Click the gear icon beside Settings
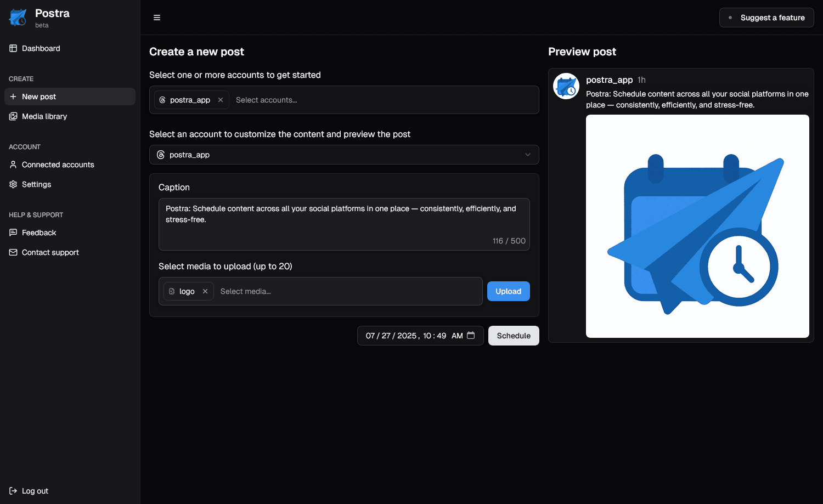 tap(13, 184)
